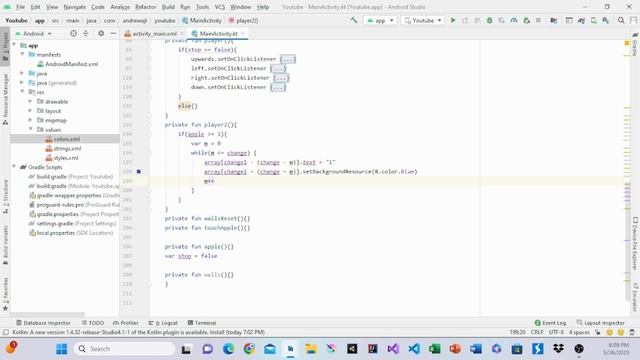Open the Terminal tool window
Image resolution: width=640 pixels, height=360 pixels.
202,323
